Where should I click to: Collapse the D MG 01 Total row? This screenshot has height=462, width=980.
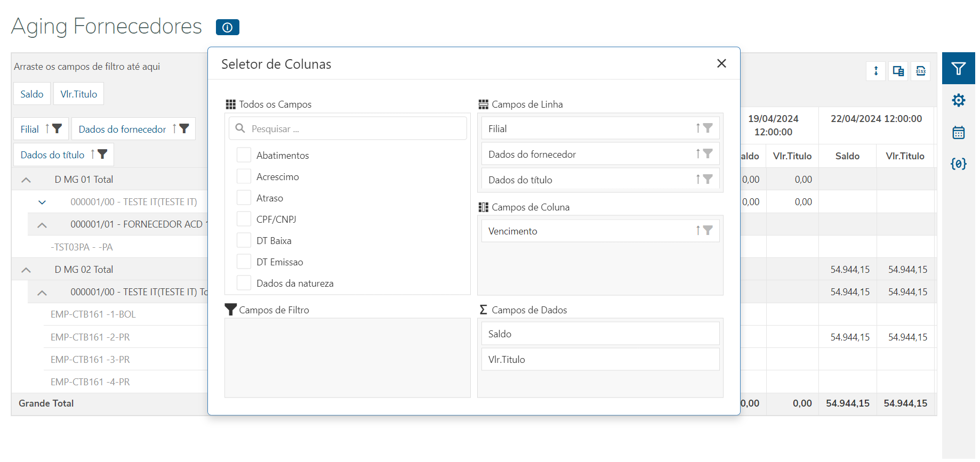26,180
